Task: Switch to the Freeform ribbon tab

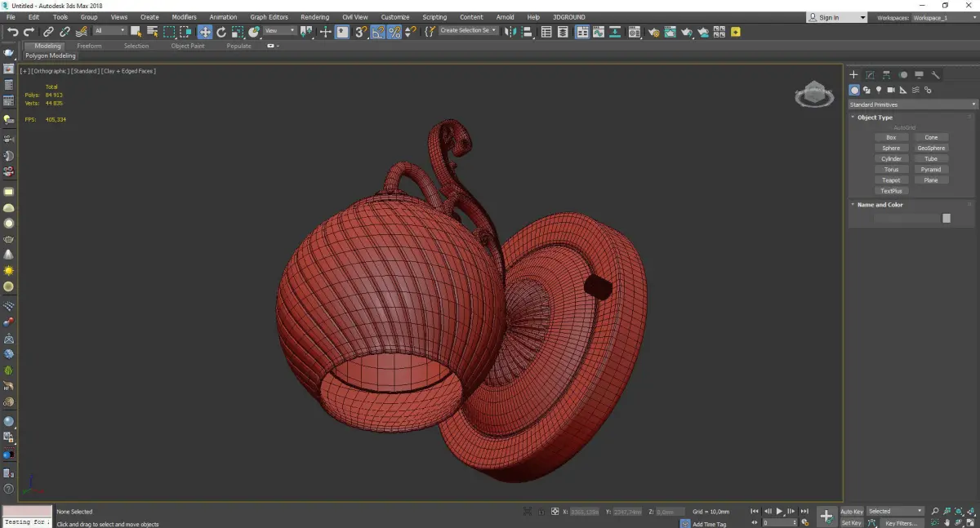Action: (x=89, y=46)
